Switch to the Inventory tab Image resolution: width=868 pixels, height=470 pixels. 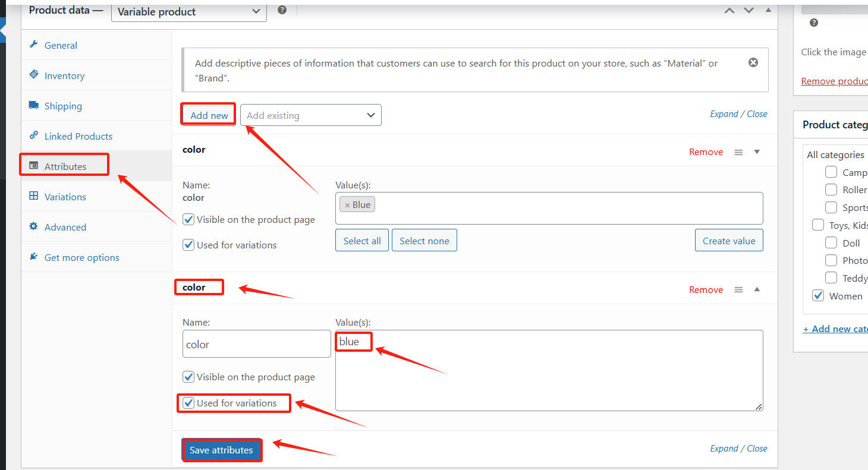coord(64,75)
